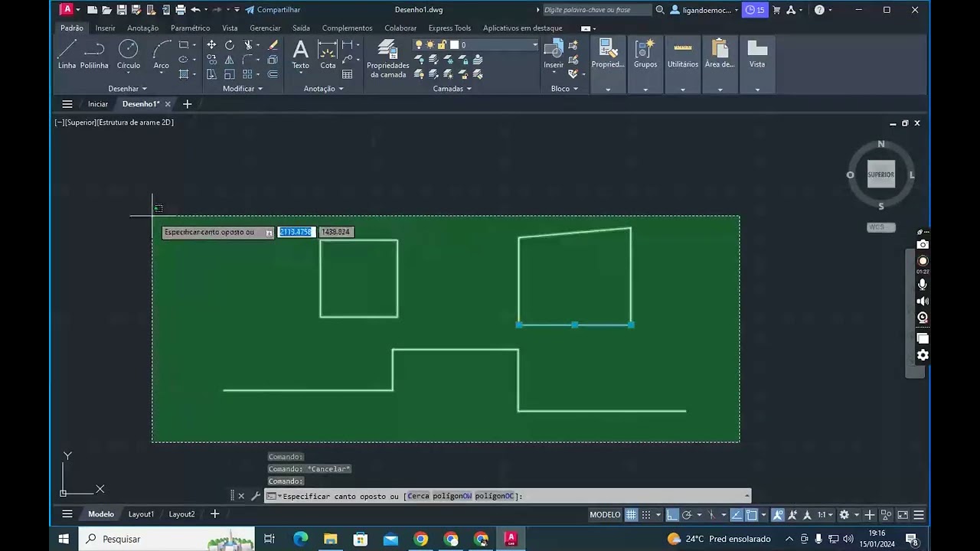Click the Scale tool icon
The width and height of the screenshot is (980, 551).
(x=230, y=74)
